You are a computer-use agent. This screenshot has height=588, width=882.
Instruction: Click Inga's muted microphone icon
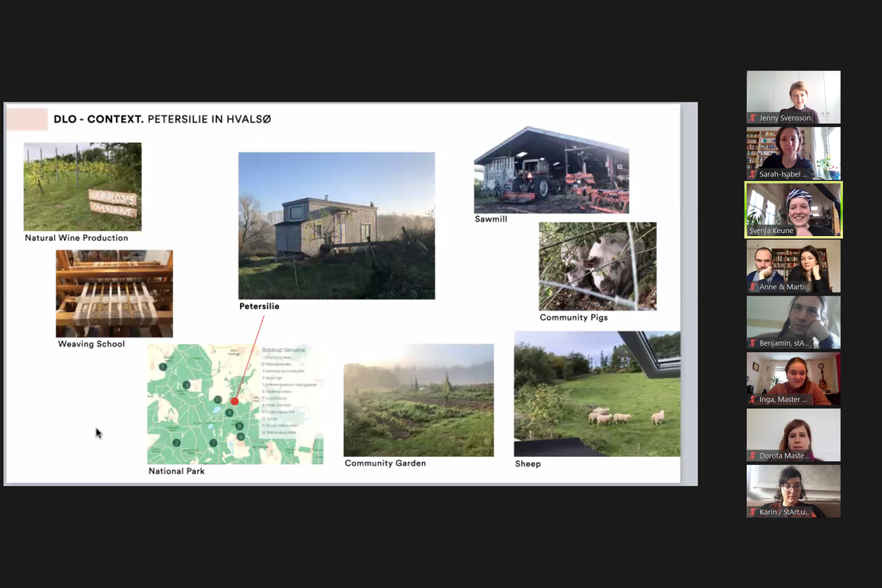[x=752, y=400]
